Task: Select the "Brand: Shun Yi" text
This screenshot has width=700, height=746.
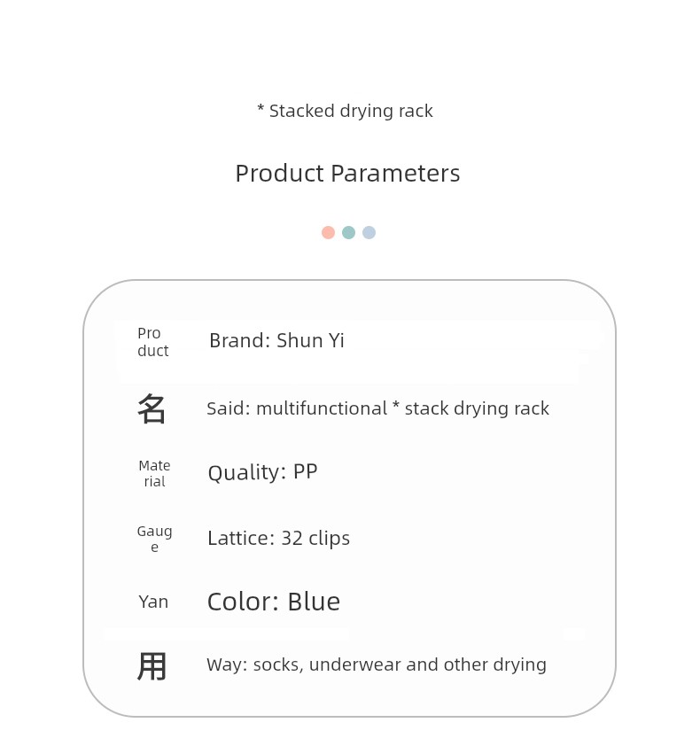Action: click(x=276, y=341)
